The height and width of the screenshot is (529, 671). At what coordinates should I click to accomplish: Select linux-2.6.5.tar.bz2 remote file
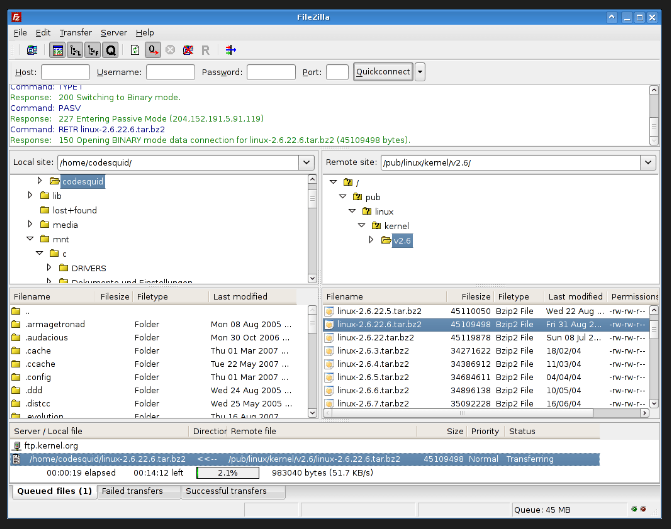click(x=373, y=377)
